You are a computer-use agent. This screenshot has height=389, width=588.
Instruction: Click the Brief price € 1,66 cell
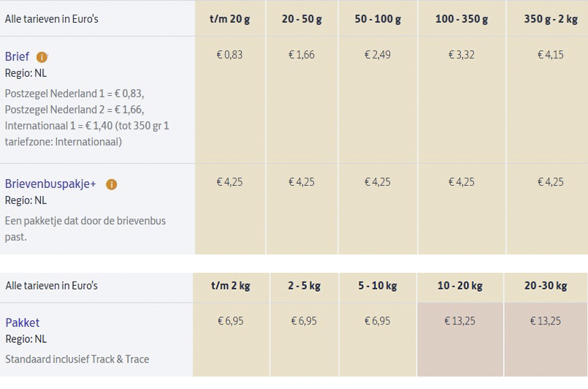(x=302, y=55)
